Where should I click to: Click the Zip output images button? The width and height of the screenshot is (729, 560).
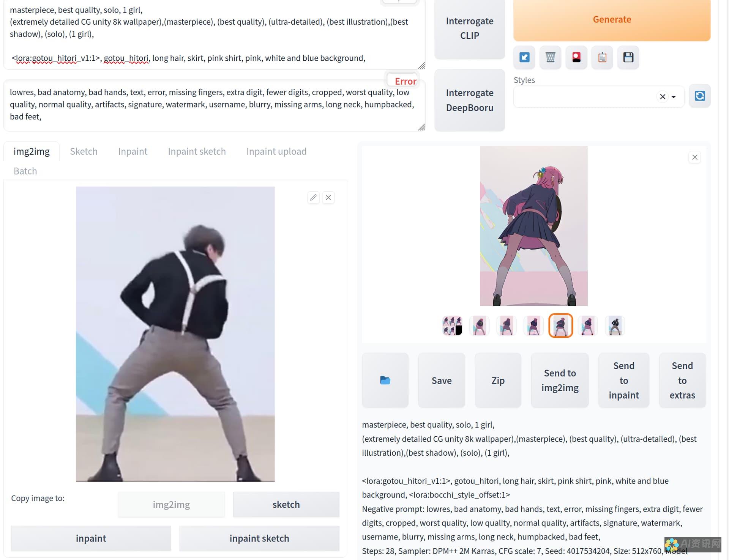497,379
